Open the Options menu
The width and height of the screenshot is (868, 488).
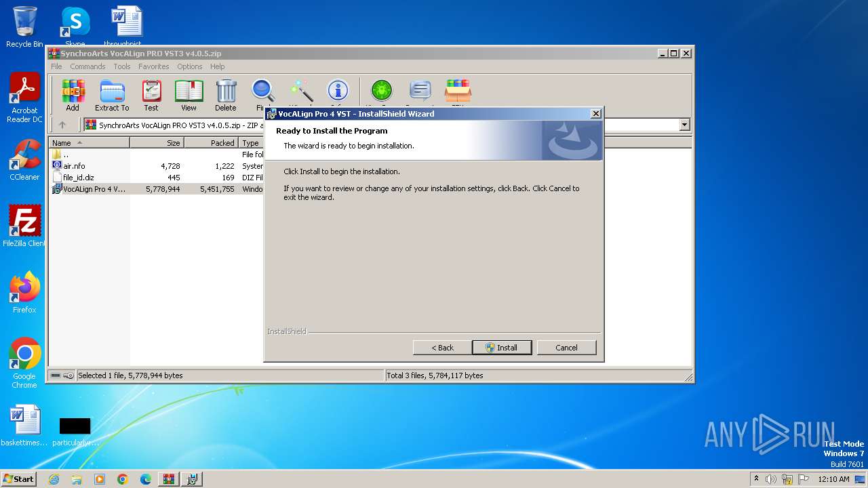(190, 66)
